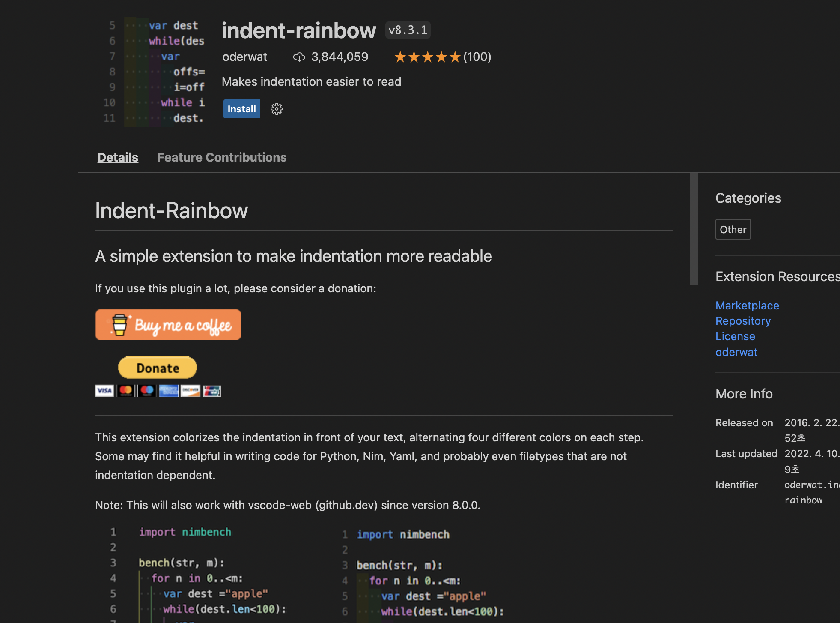Click the oderwat link in Extension Resources

click(736, 352)
